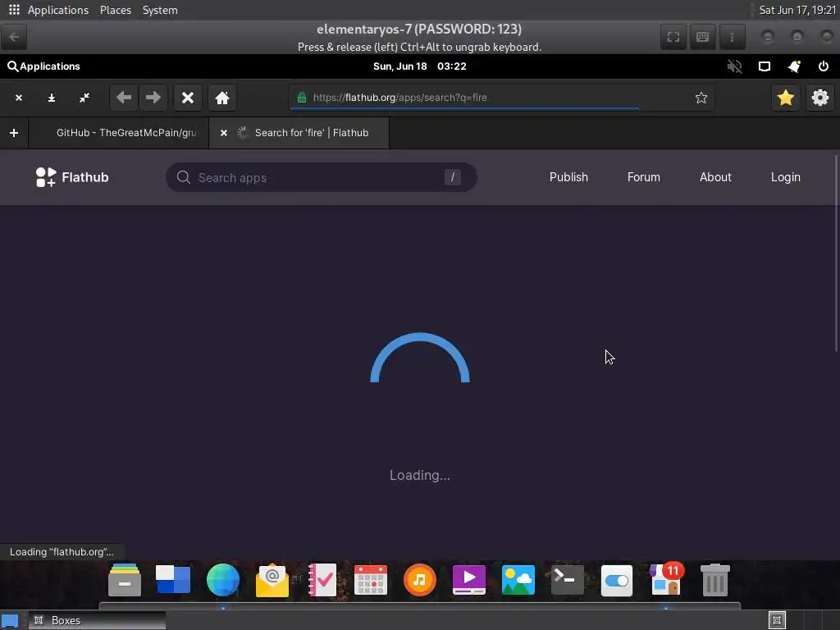Open the Publish link on Flathub

pyautogui.click(x=568, y=177)
